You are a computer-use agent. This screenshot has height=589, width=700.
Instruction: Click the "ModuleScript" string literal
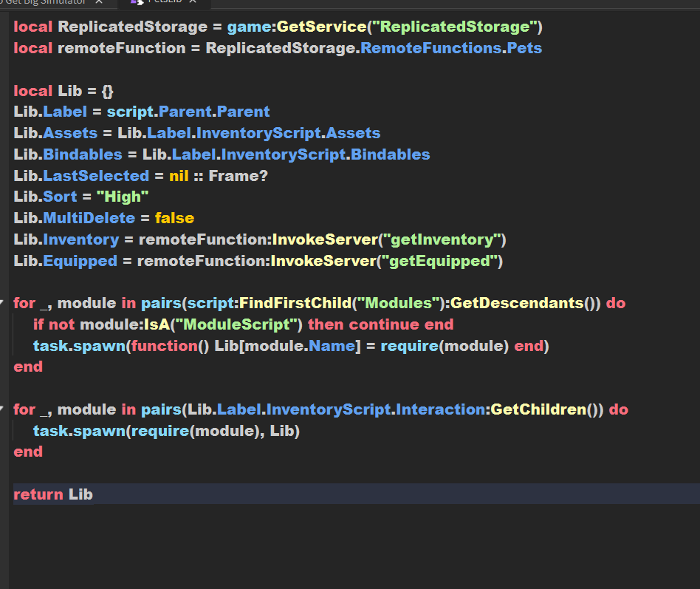coord(236,324)
